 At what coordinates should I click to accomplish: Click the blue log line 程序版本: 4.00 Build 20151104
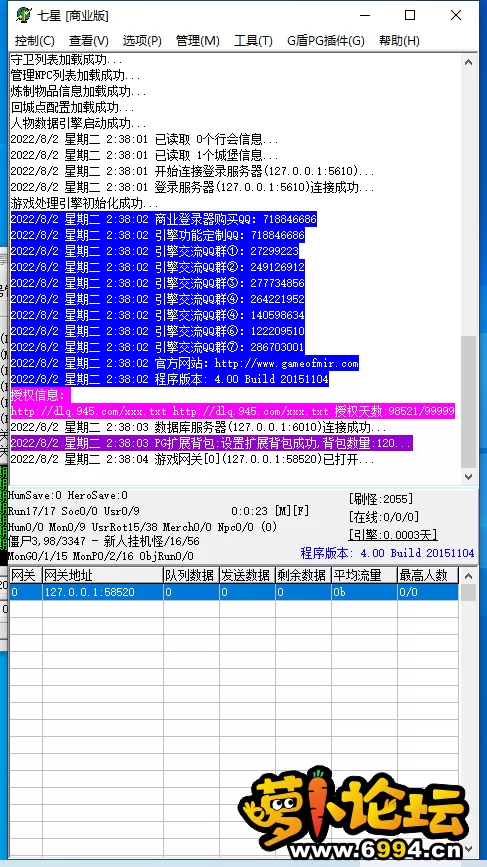click(x=170, y=380)
